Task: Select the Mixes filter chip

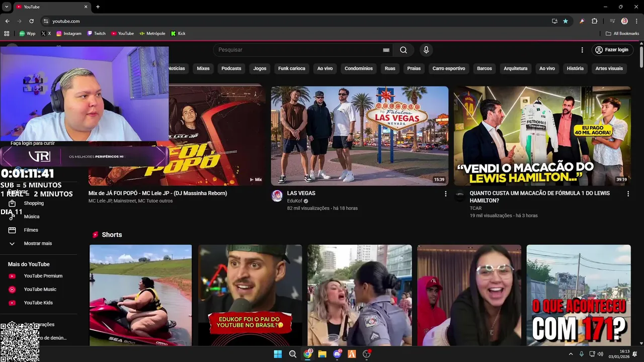Action: point(203,68)
